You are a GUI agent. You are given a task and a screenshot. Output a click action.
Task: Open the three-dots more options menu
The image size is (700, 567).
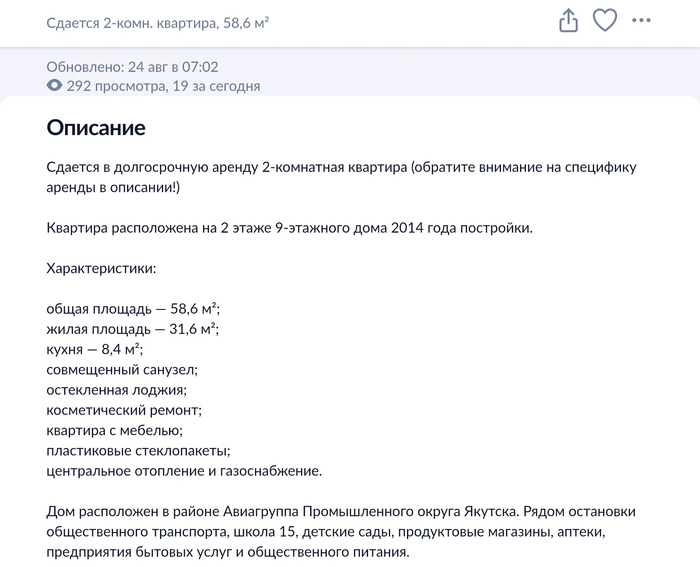point(642,21)
